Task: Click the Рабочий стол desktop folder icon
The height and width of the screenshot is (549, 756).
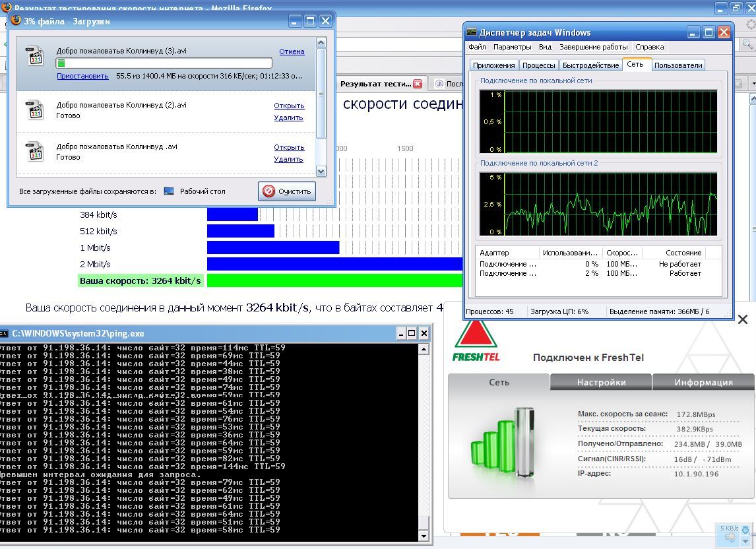Action: pyautogui.click(x=169, y=191)
